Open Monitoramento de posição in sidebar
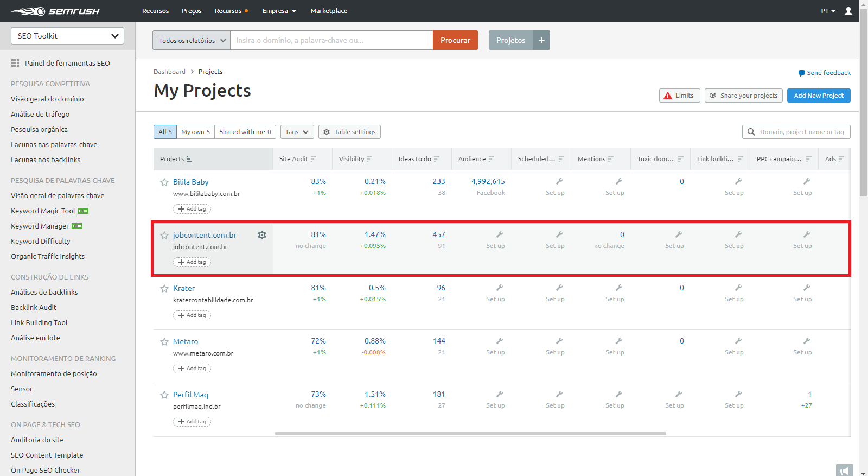 click(x=54, y=373)
